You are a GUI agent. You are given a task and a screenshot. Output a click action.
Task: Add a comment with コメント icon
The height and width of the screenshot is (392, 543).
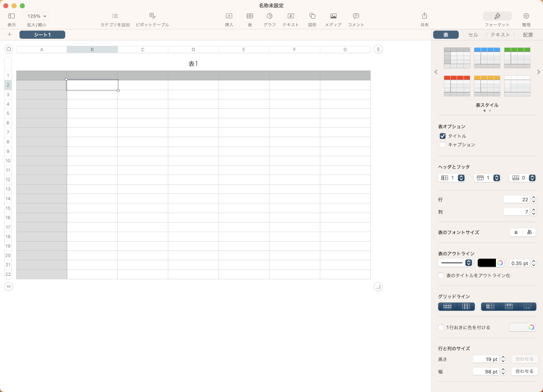tap(356, 16)
